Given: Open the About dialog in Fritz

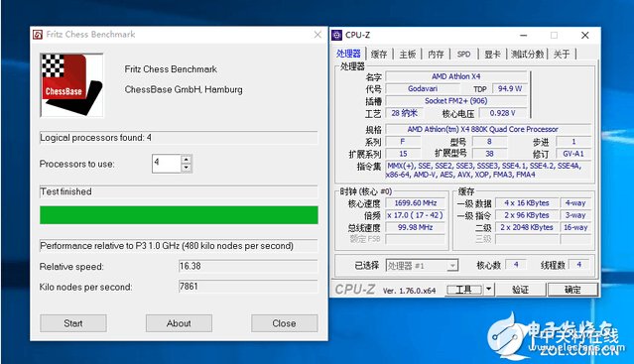Looking at the screenshot, I should click(x=179, y=323).
